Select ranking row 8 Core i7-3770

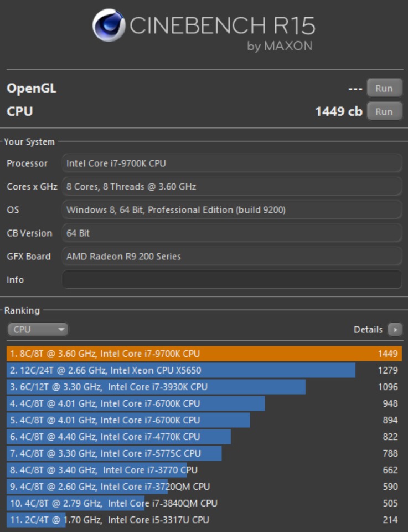click(204, 470)
